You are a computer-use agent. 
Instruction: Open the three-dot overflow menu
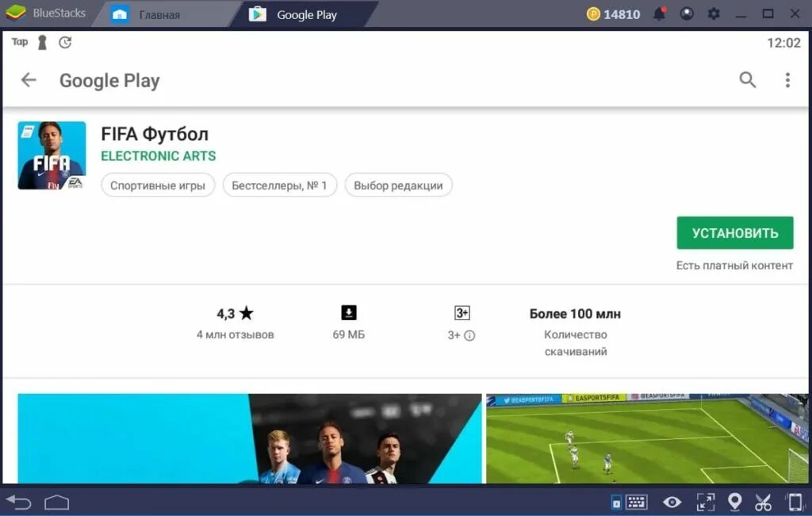point(787,80)
